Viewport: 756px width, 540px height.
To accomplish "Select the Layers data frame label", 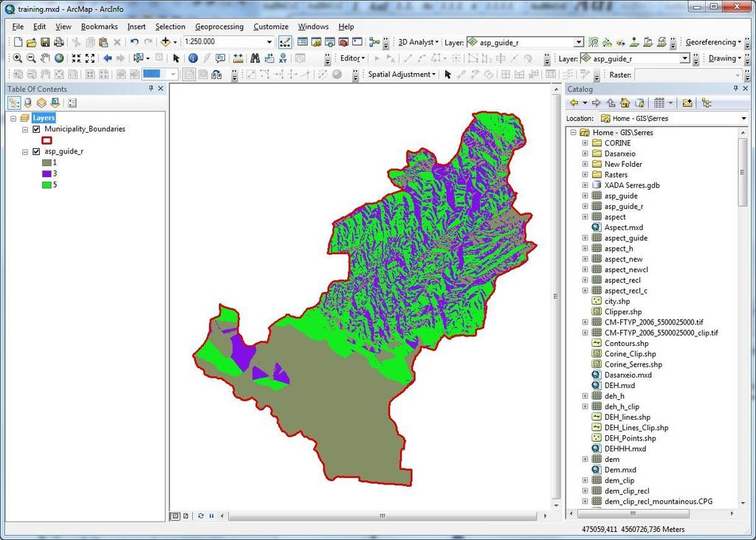I will click(44, 118).
